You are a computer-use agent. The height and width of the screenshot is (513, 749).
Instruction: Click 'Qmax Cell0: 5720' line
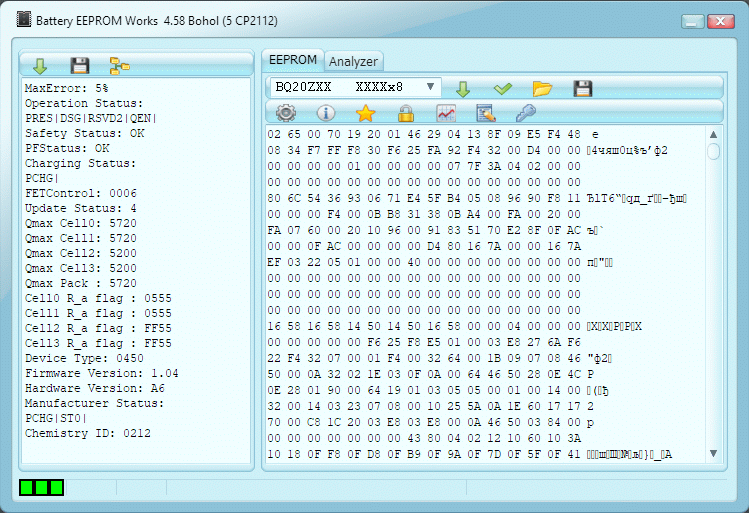pyautogui.click(x=81, y=224)
